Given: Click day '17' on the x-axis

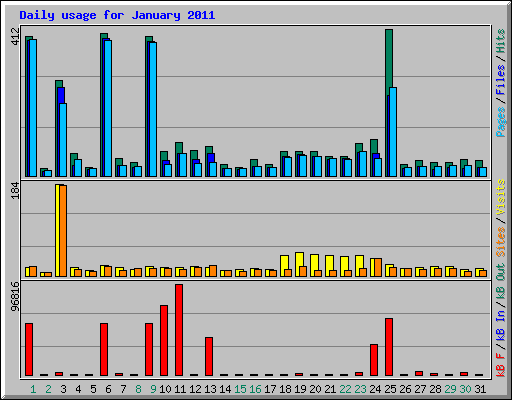Looking at the screenshot, I should (x=270, y=389).
